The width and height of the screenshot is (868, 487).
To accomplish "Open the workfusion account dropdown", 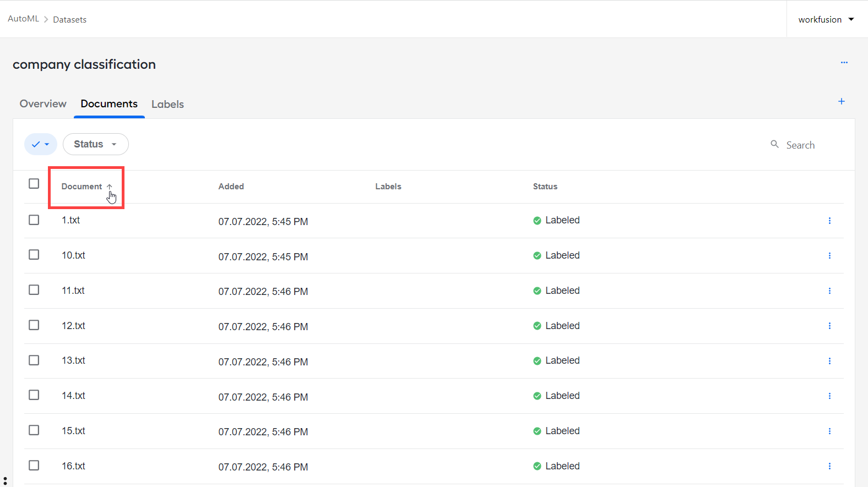I will [826, 19].
